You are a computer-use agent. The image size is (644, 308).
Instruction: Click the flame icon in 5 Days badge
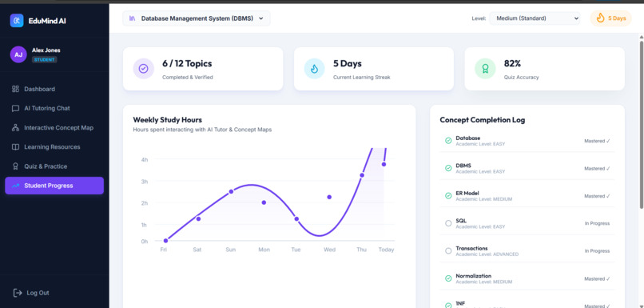pyautogui.click(x=601, y=18)
